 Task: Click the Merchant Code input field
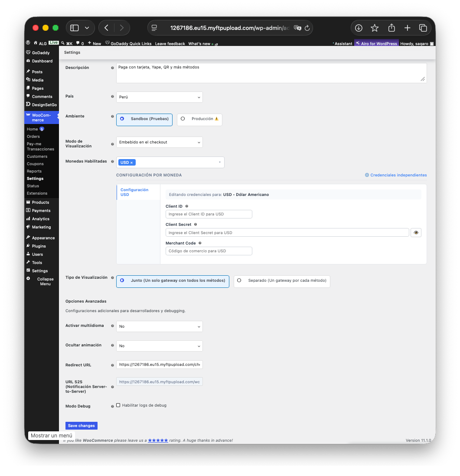pyautogui.click(x=209, y=251)
